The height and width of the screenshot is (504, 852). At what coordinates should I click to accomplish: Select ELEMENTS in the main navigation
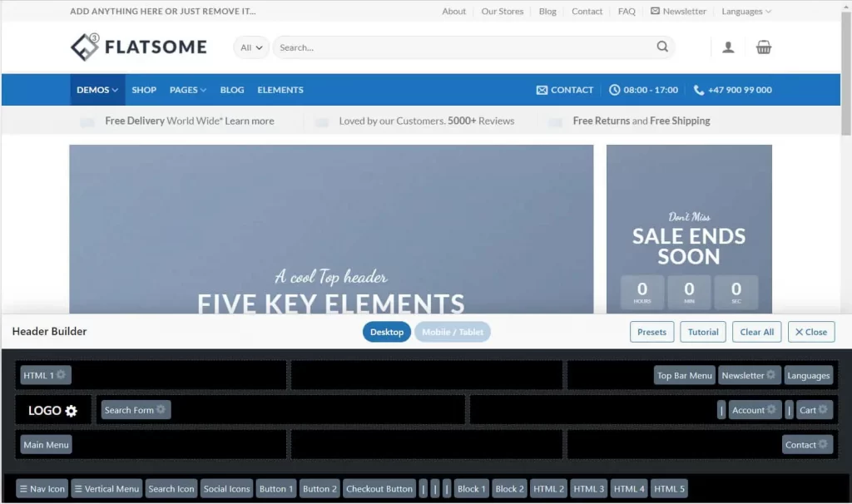pyautogui.click(x=280, y=89)
